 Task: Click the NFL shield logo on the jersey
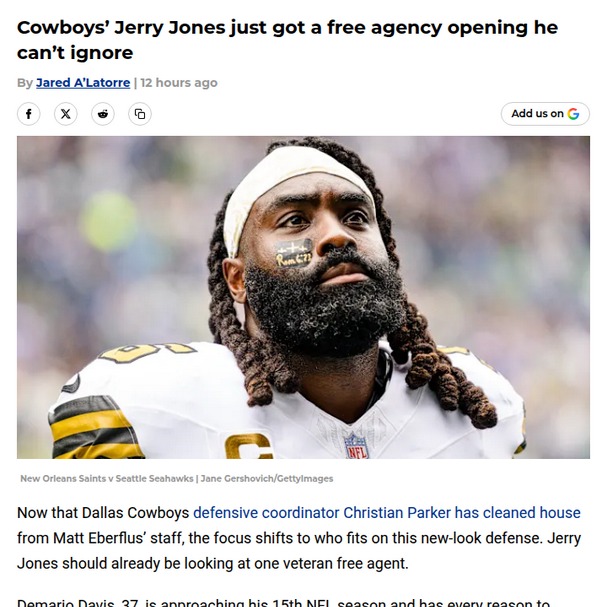click(x=357, y=446)
